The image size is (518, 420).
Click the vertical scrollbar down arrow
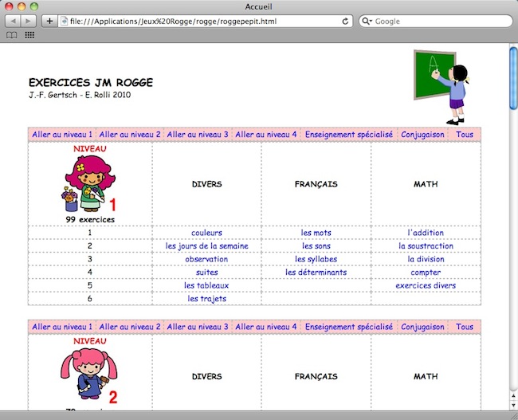point(512,404)
